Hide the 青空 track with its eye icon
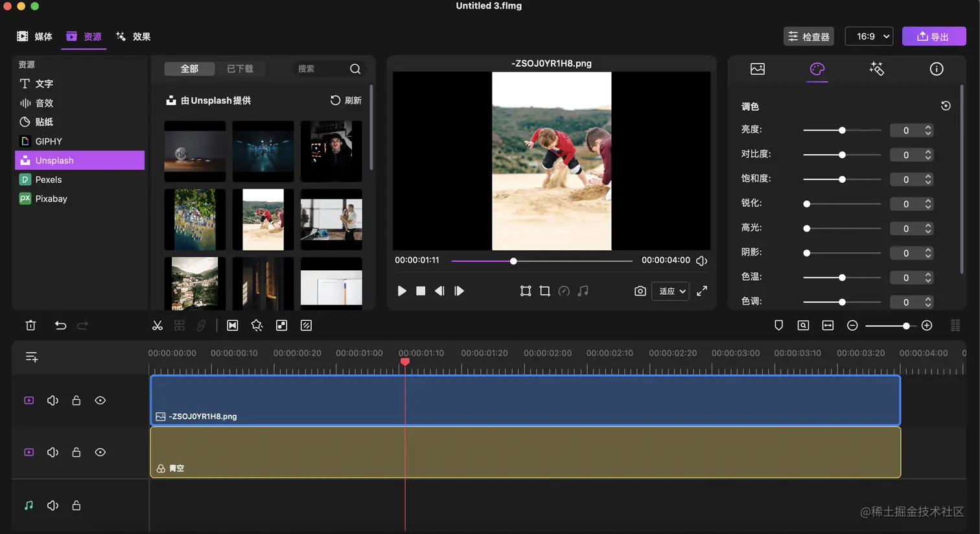The height and width of the screenshot is (534, 980). tap(100, 452)
